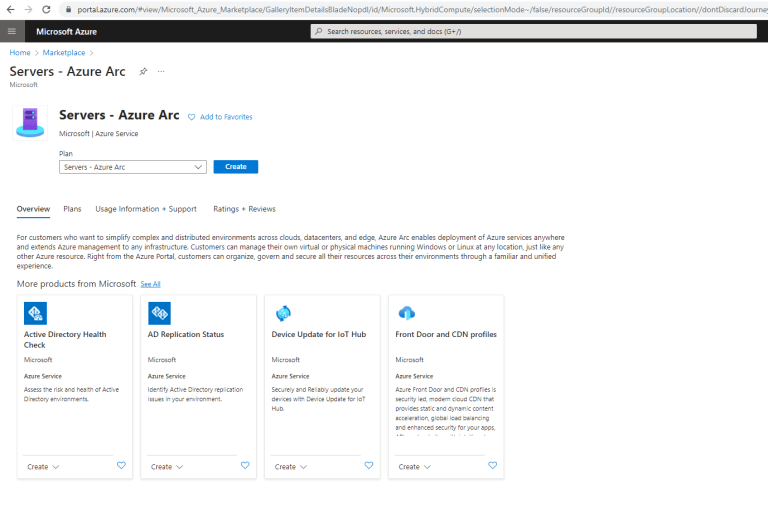
Task: Expand Create dropdown for AD Replication Status
Action: 167,467
